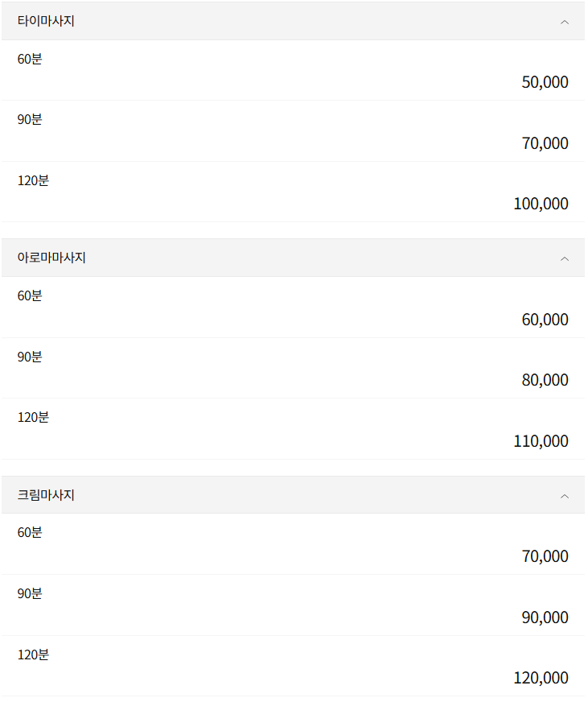Collapse the 크림마사지 section chevron
Image resolution: width=588 pixels, height=702 pixels.
coord(565,495)
